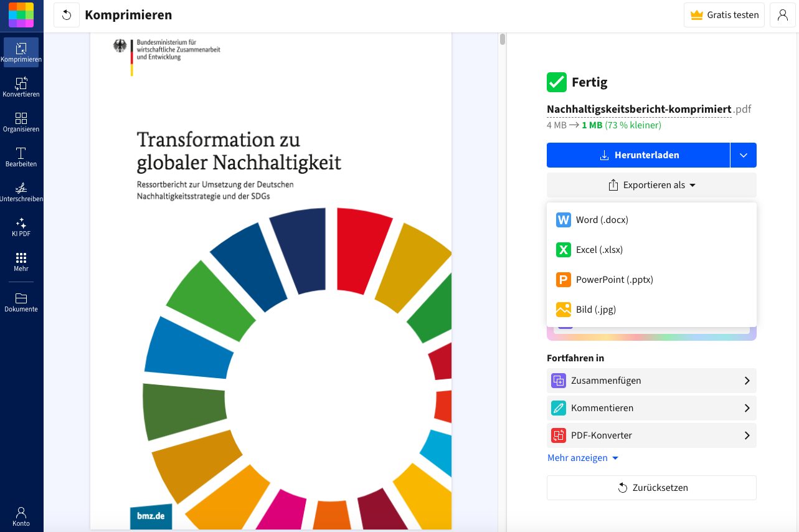Click the Smallpdf colorful logo
The width and height of the screenshot is (799, 532).
[21, 15]
